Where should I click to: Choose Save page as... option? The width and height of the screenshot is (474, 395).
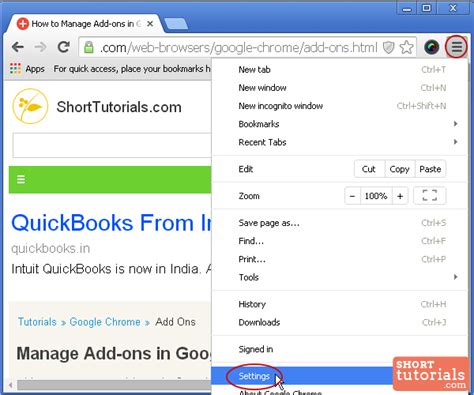pyautogui.click(x=340, y=223)
